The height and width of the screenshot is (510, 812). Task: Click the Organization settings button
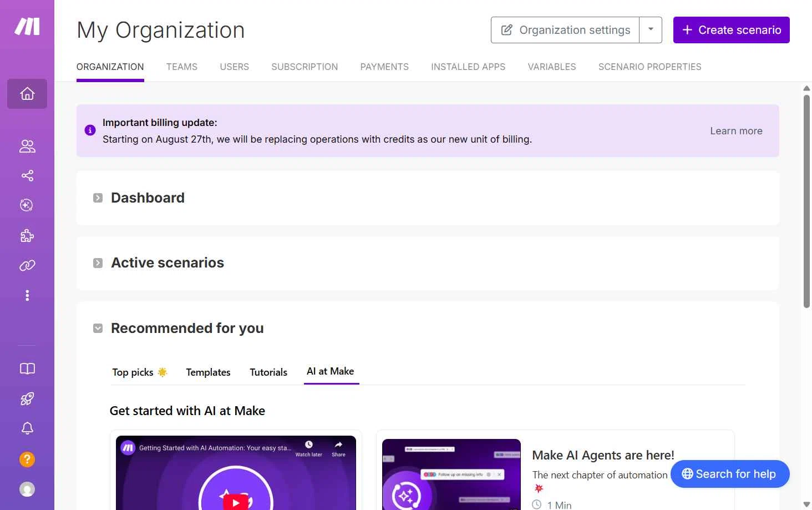pos(565,30)
